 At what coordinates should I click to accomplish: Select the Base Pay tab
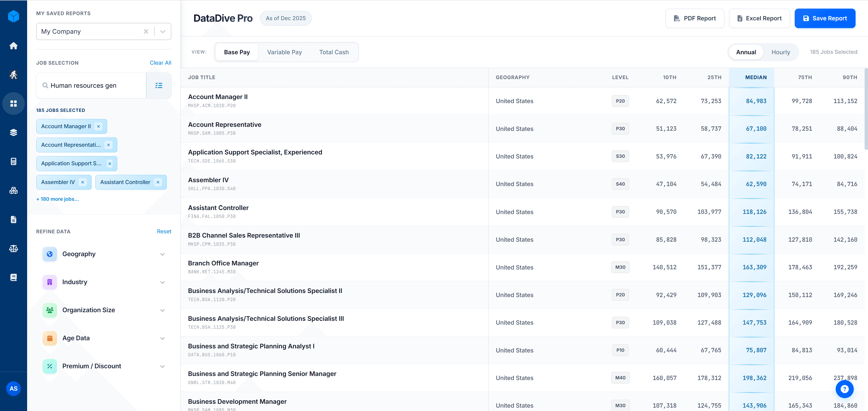(237, 52)
